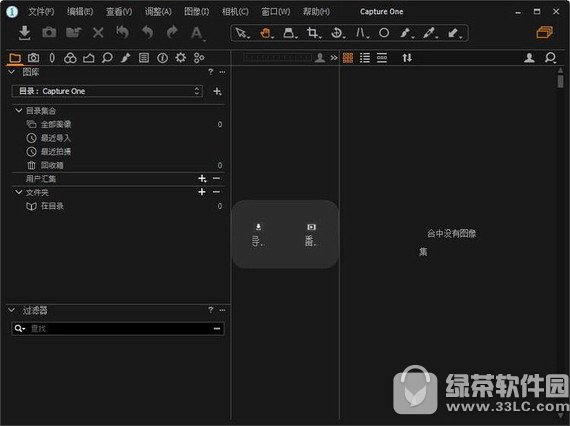Image resolution: width=570 pixels, height=426 pixels.
Task: Select the Crop tool
Action: [x=313, y=33]
